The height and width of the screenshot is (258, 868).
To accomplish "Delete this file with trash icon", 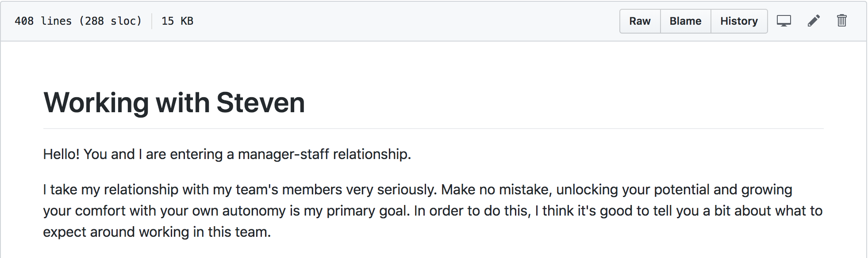I will coord(841,21).
